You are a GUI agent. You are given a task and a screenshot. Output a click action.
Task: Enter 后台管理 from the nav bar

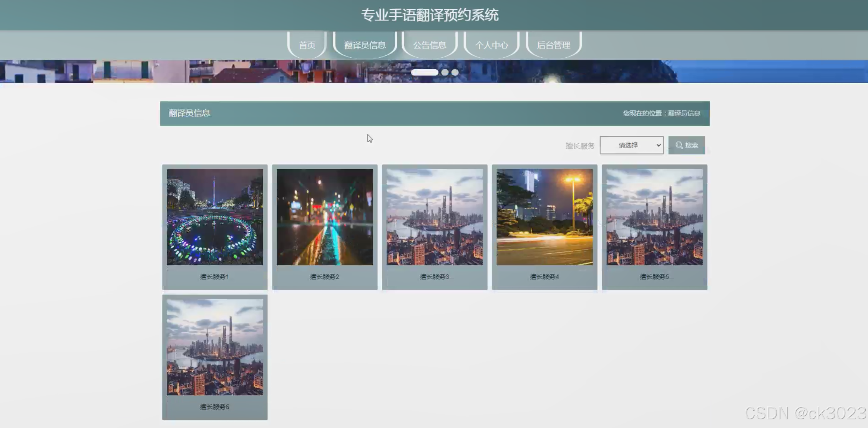(553, 45)
